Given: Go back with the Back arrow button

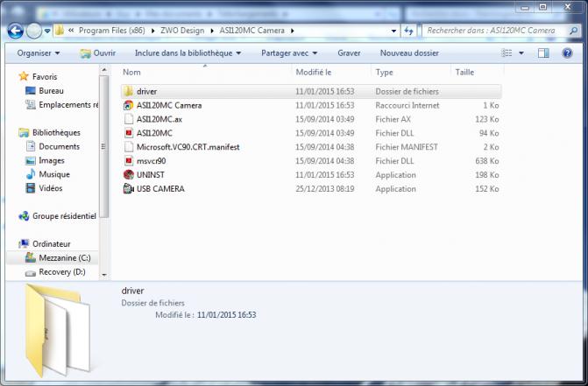Looking at the screenshot, I should point(16,31).
